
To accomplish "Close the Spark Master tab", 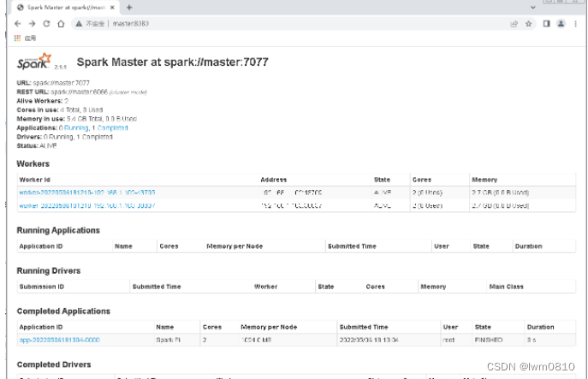I will click(112, 7).
